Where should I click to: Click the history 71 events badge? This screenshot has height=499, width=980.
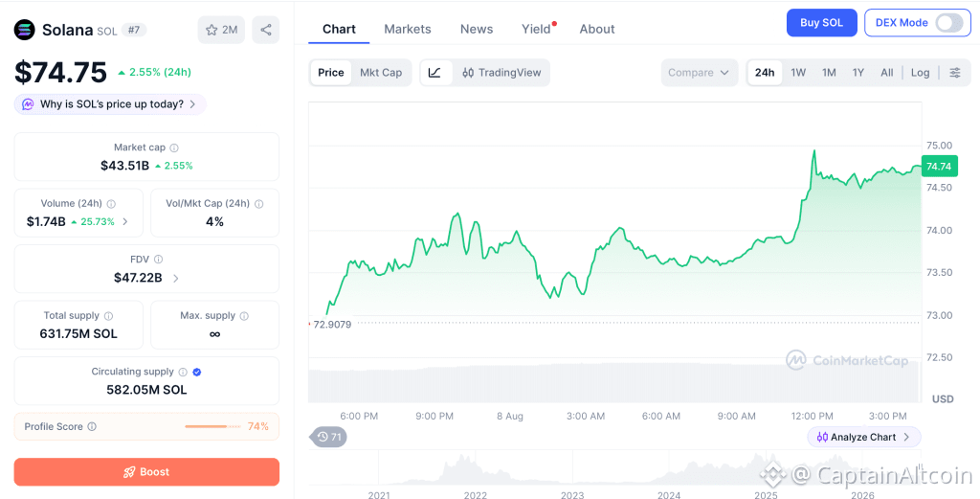(329, 437)
